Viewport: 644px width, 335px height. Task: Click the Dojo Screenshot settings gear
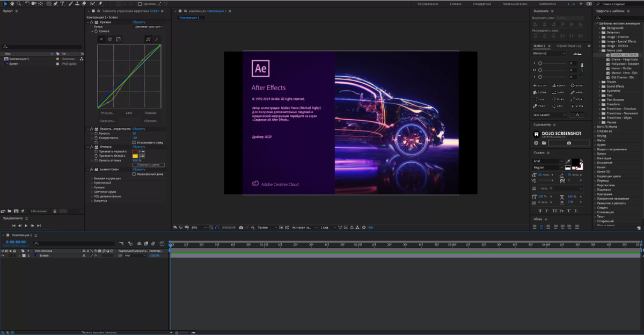pos(536,143)
